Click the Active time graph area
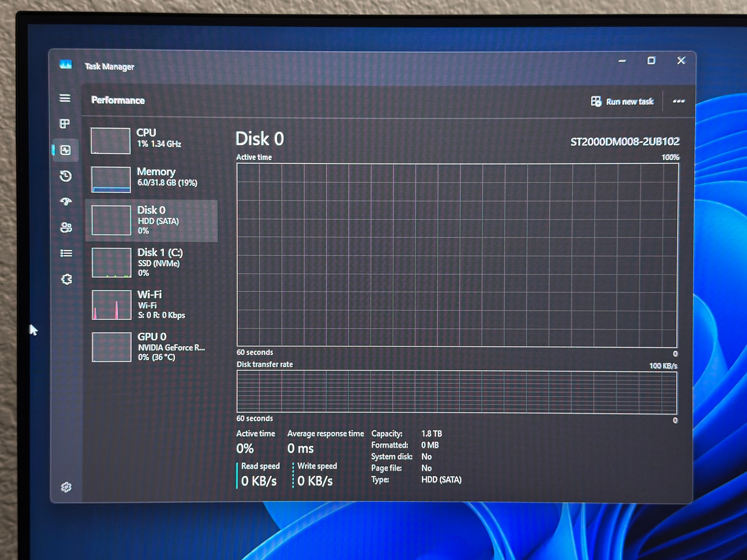Image resolution: width=747 pixels, height=560 pixels. [x=457, y=255]
